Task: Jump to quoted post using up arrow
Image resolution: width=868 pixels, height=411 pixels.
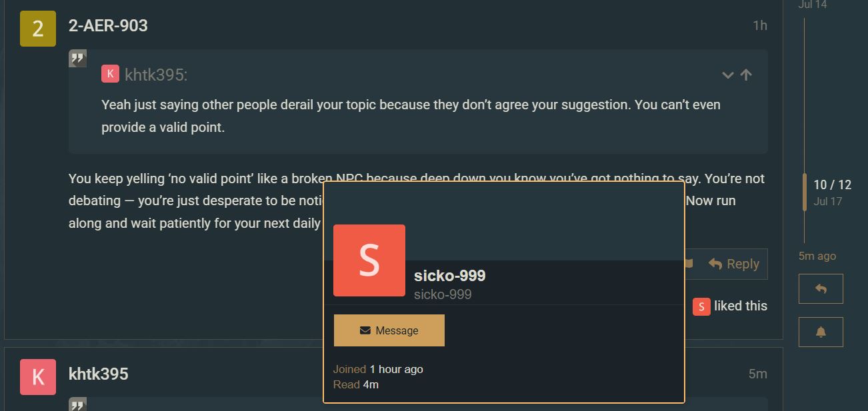Action: [x=746, y=75]
